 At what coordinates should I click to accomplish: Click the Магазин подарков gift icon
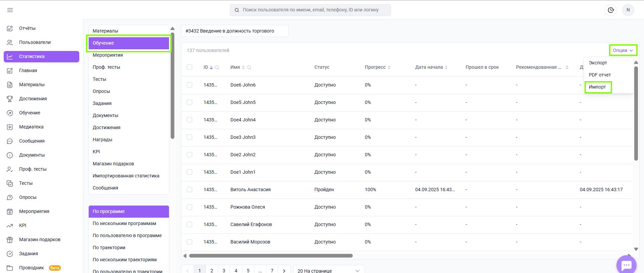point(10,239)
